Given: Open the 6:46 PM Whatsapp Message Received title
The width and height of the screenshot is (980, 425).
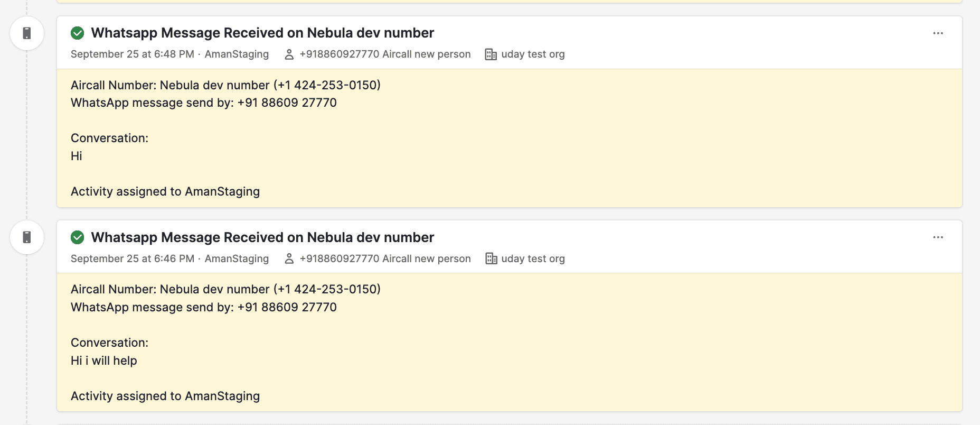Looking at the screenshot, I should click(x=262, y=237).
